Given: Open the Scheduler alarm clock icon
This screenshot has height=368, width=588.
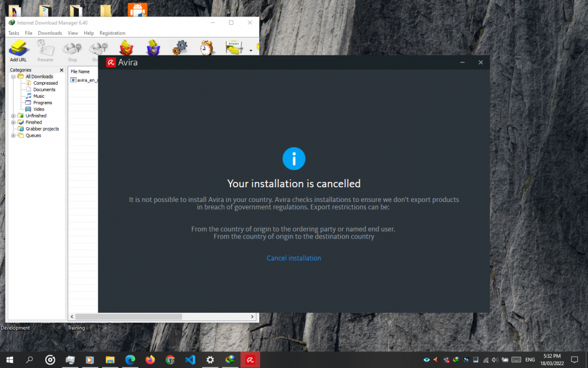Looking at the screenshot, I should pyautogui.click(x=206, y=48).
